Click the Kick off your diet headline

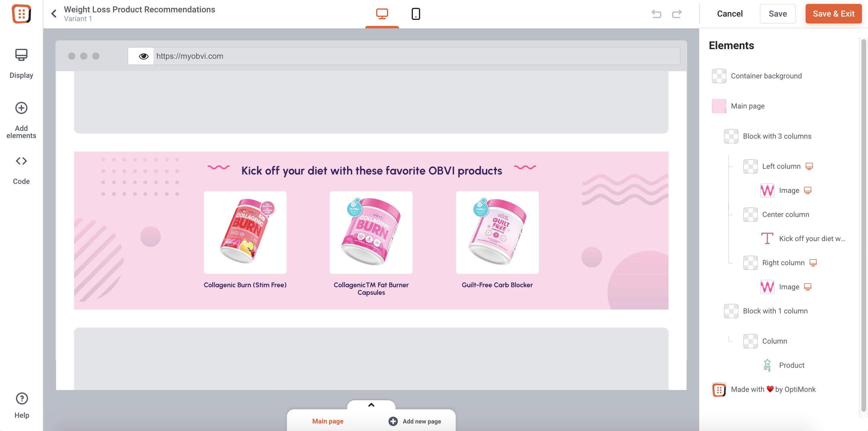[x=372, y=171]
